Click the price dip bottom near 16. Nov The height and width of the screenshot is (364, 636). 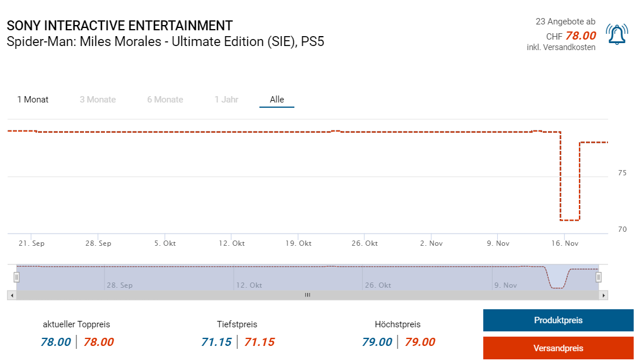[570, 220]
